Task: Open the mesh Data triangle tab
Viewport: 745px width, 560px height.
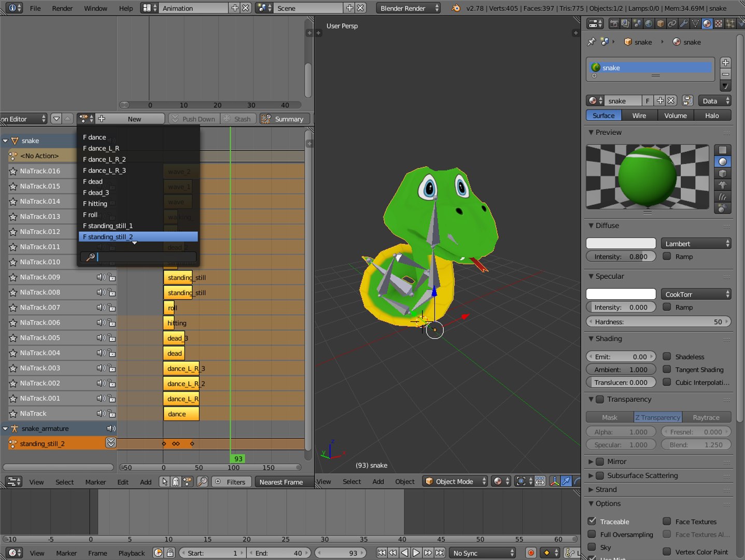Action: click(695, 23)
